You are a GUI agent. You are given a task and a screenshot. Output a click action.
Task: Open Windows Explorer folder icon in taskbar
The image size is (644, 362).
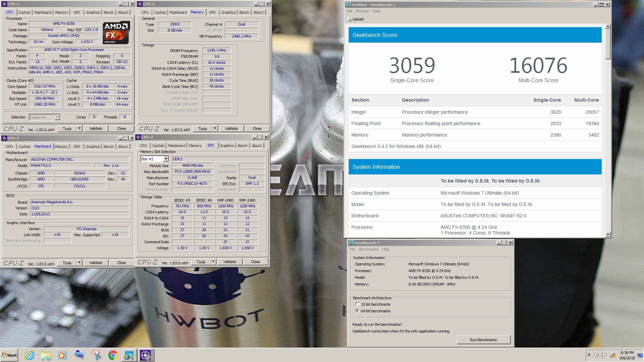click(x=46, y=355)
